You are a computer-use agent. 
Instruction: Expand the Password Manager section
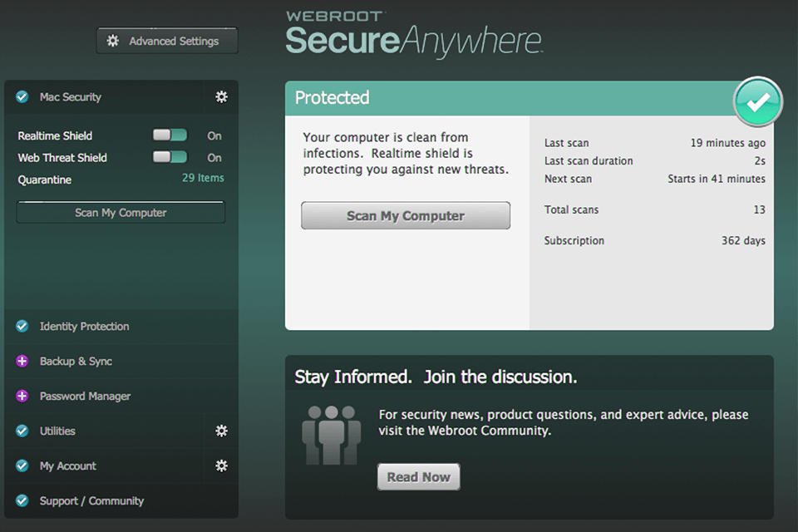click(x=85, y=397)
